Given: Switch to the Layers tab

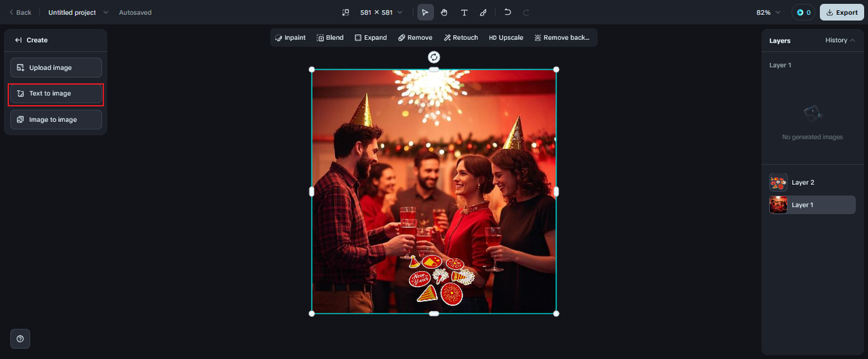Looking at the screenshot, I should [x=780, y=41].
